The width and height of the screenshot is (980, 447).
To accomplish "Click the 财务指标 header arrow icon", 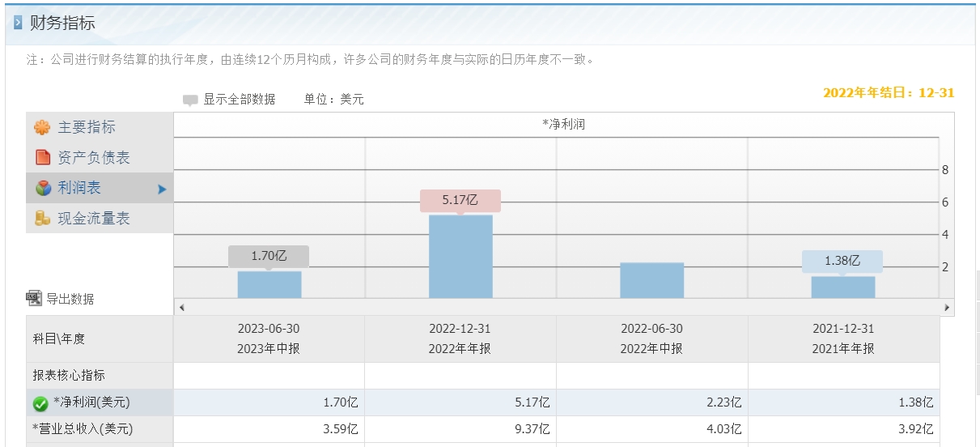I will pyautogui.click(x=18, y=23).
